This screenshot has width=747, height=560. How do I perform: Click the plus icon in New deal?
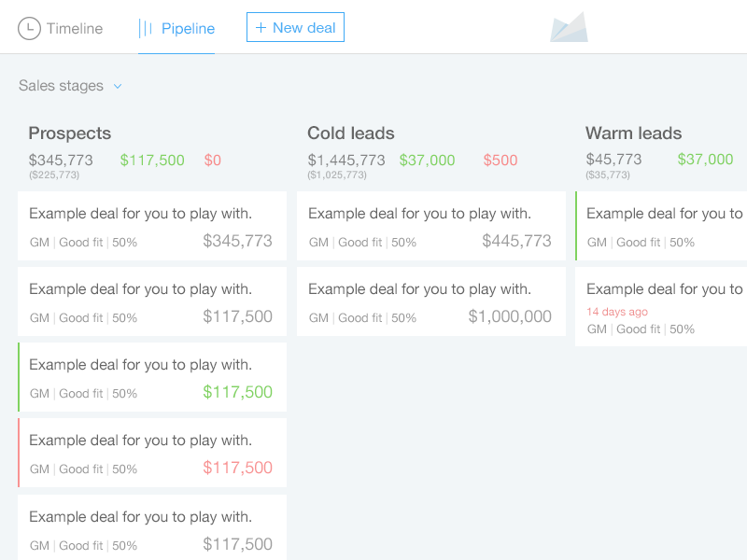pos(261,28)
